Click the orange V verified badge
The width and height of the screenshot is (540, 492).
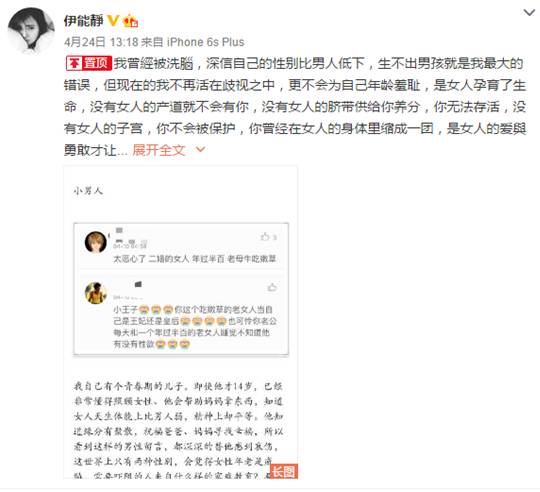pyautogui.click(x=113, y=21)
